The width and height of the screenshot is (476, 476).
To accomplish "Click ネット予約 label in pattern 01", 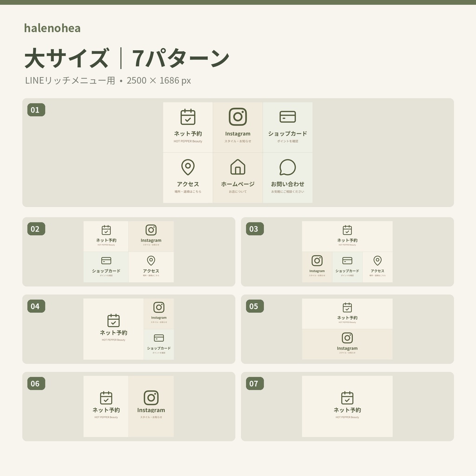I will point(188,133).
